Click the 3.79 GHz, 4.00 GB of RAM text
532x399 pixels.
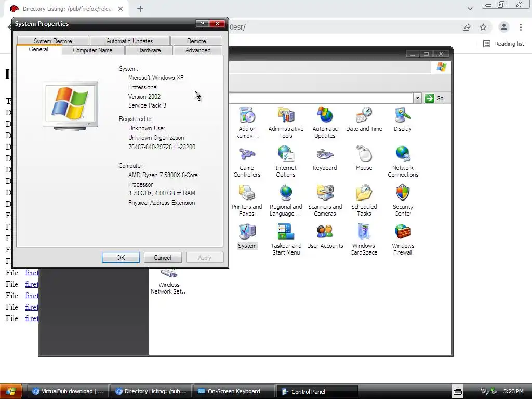pos(162,193)
